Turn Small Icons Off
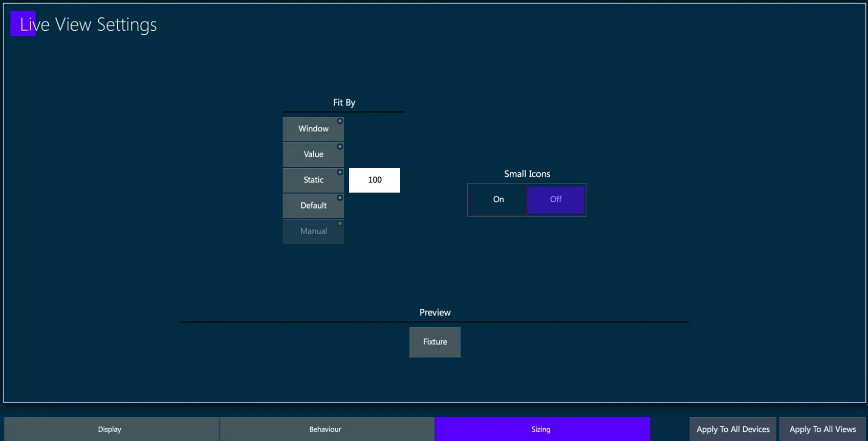Screen dimensions: 868x441 tap(556, 200)
